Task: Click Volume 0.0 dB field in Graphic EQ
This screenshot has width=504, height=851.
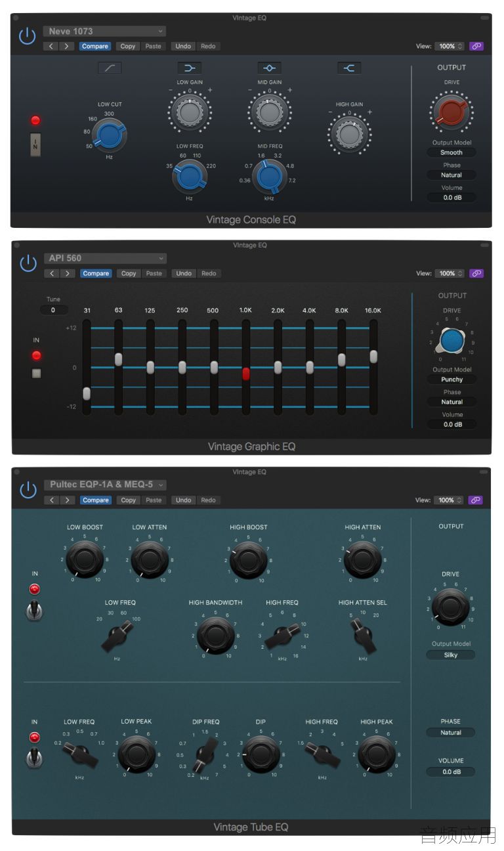Action: 451,425
